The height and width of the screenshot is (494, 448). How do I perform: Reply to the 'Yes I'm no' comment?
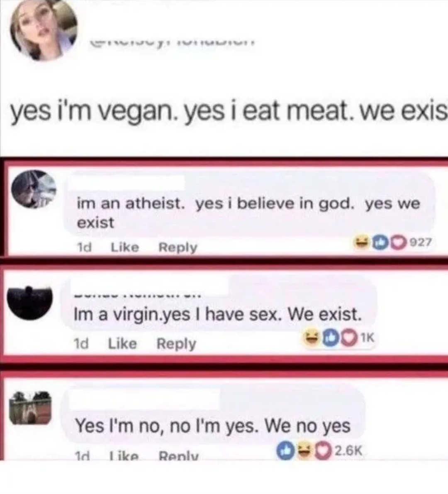[179, 455]
